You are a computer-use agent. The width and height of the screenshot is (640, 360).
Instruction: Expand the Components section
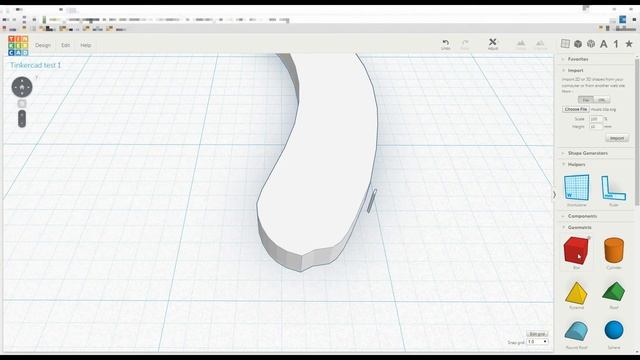click(x=582, y=216)
